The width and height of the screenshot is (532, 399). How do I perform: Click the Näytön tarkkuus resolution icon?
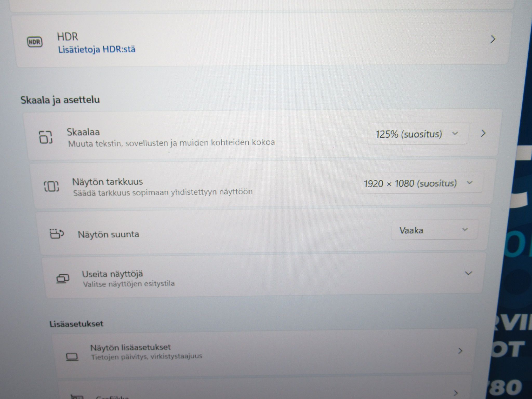point(51,186)
